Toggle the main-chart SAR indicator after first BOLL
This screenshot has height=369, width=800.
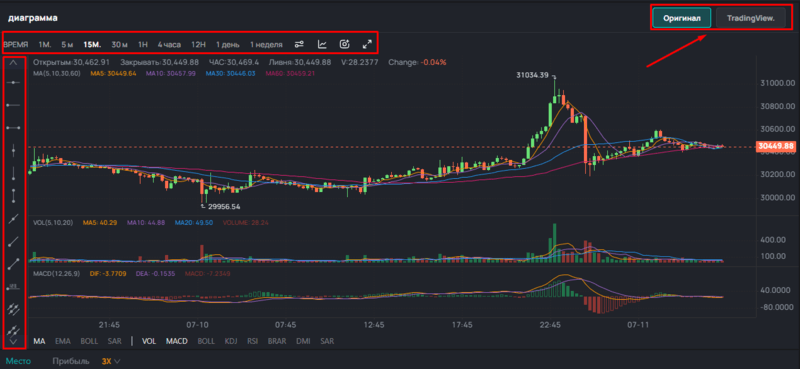click(x=114, y=341)
